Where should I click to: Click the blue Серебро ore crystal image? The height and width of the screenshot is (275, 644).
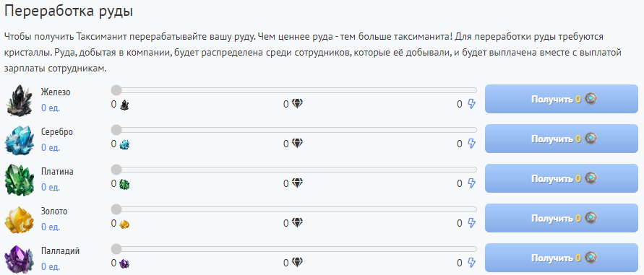tap(19, 139)
